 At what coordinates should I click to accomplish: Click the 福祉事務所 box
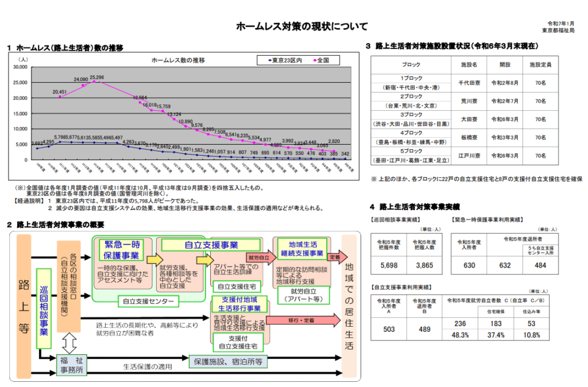point(71,365)
